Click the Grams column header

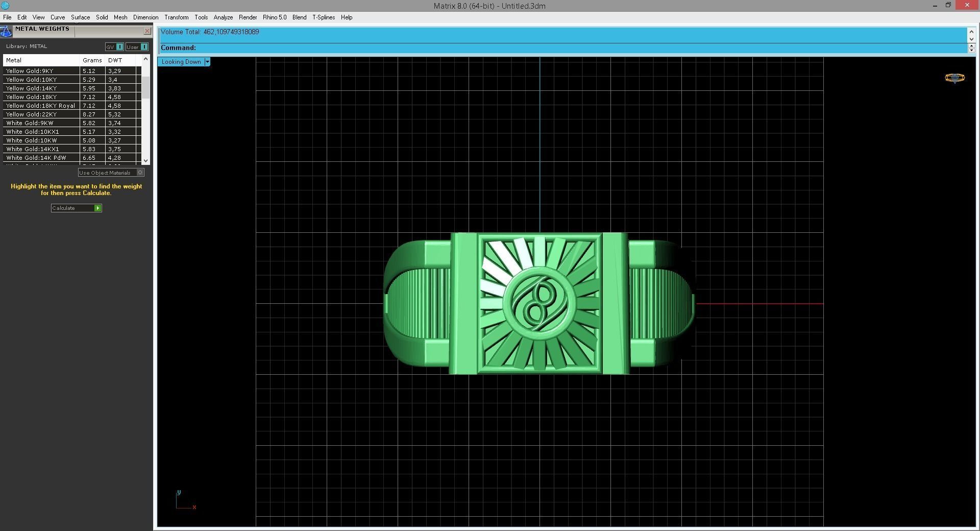[92, 60]
